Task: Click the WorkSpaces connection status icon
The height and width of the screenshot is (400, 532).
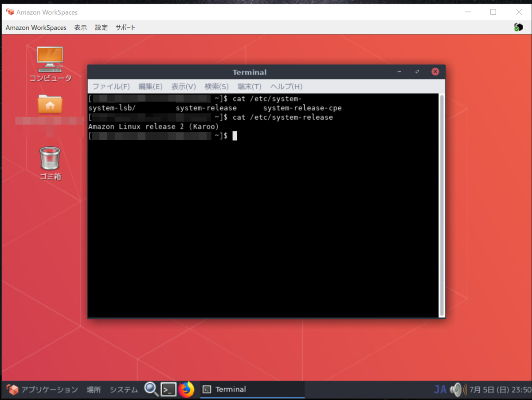Action: point(518,27)
